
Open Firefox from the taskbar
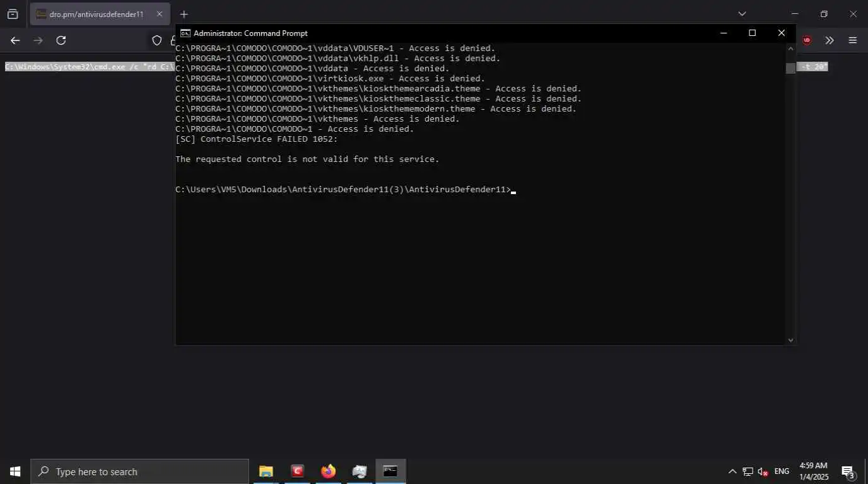(328, 471)
